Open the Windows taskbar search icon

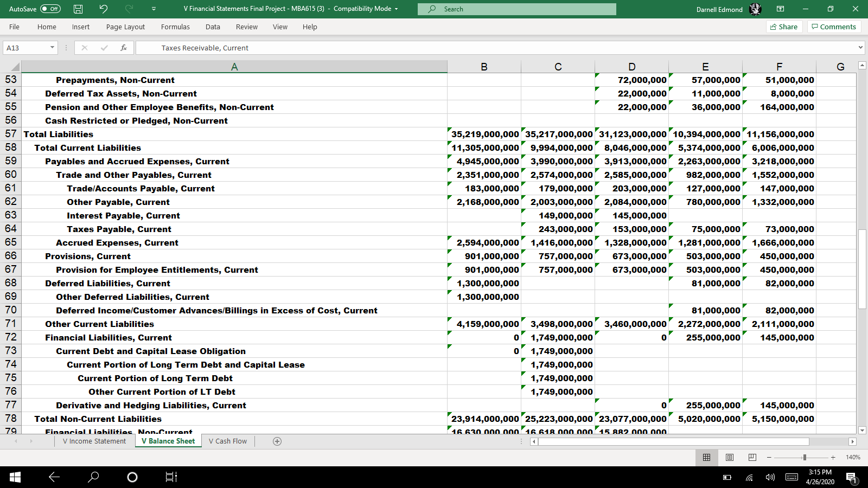coord(93,477)
